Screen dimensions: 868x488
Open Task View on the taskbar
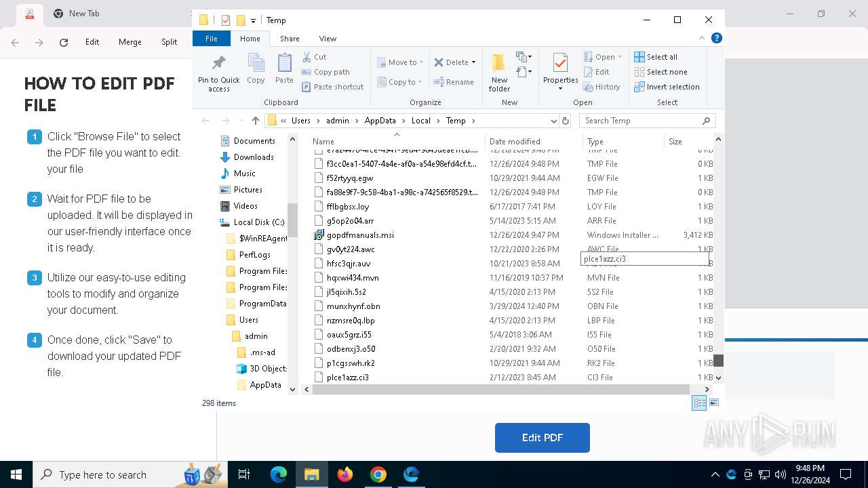click(x=244, y=474)
